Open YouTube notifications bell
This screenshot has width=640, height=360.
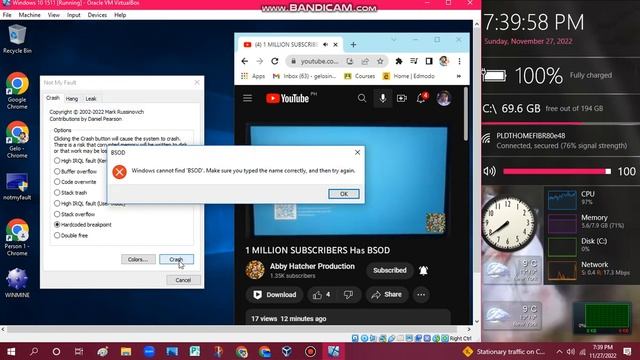[422, 98]
